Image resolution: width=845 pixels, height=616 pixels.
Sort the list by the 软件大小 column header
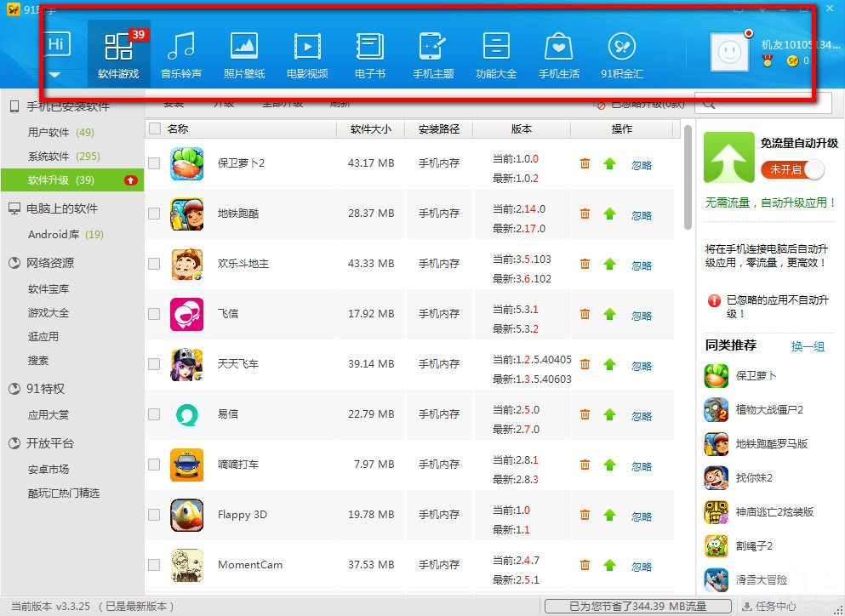pos(371,128)
